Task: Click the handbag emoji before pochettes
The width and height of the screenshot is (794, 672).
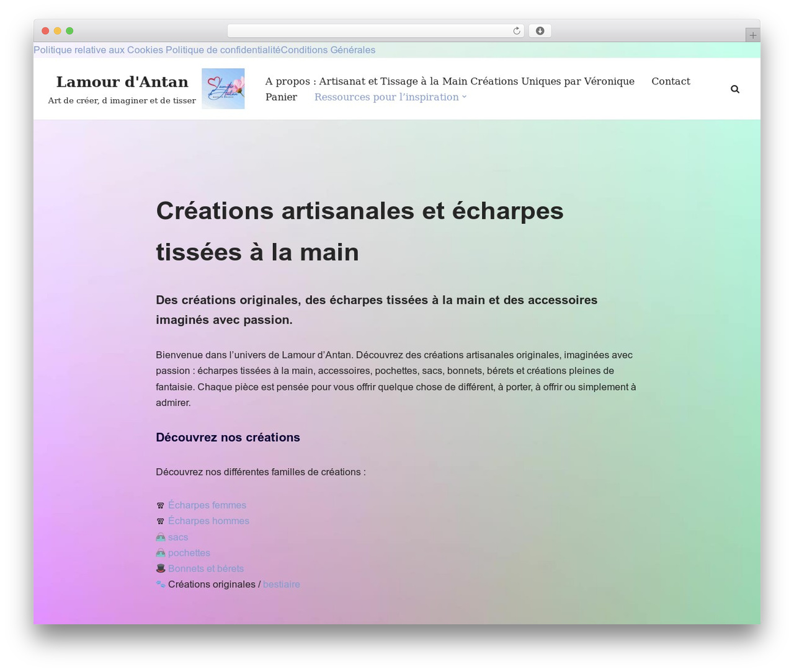Action: tap(161, 553)
